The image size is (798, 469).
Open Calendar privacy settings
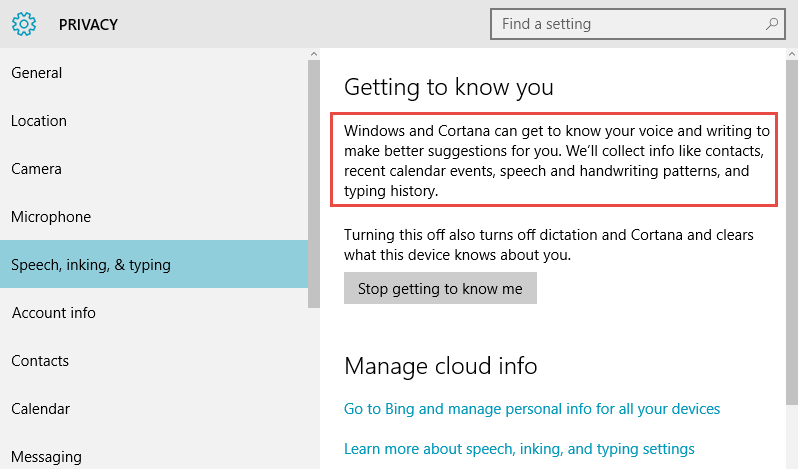[x=154, y=408]
